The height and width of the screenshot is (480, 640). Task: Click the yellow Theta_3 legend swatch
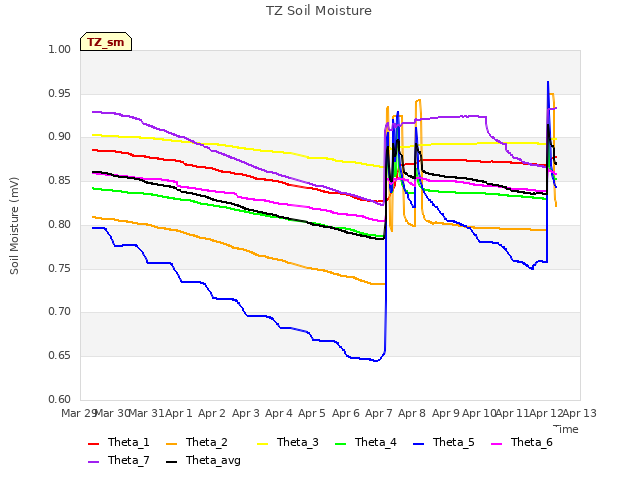tap(262, 443)
